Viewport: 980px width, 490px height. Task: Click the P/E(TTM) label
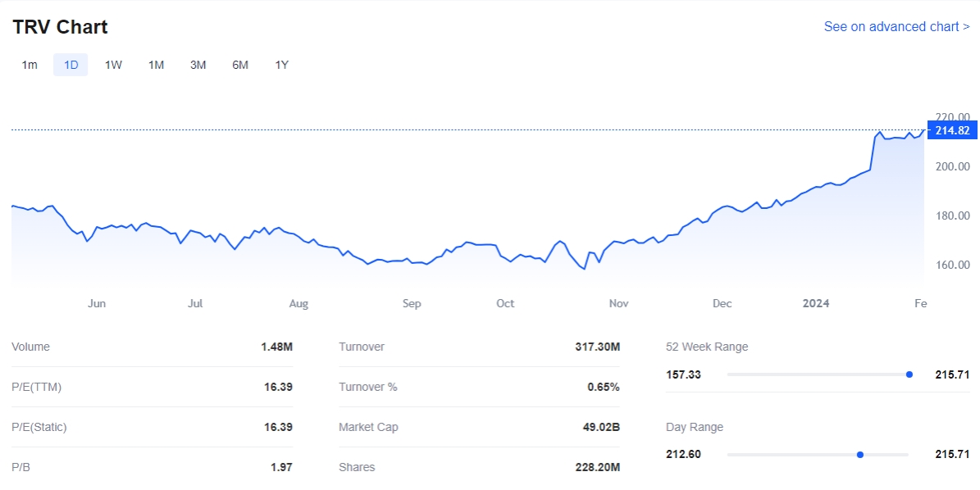36,387
